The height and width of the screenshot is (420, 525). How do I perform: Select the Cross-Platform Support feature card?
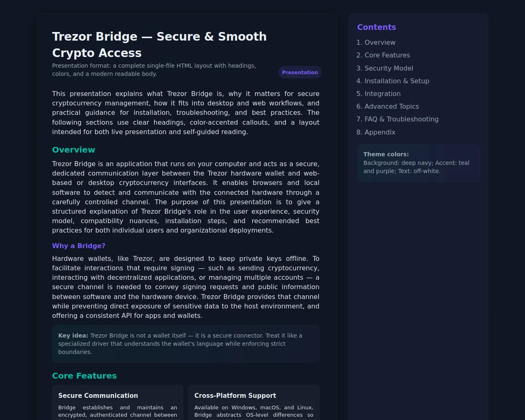tap(254, 403)
